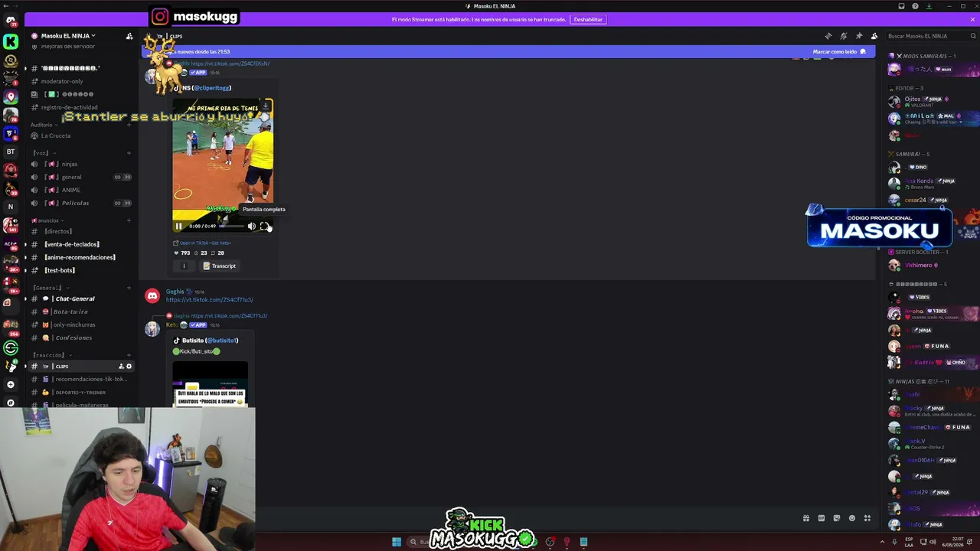This screenshot has height=551, width=980.
Task: Open the Masoku EL NINJA server menu
Action: 69,36
